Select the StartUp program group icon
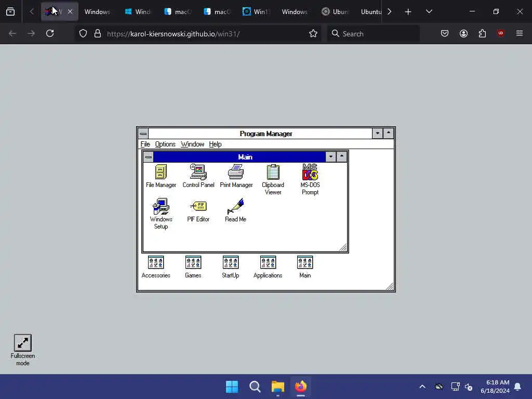This screenshot has height=399, width=532. coord(230,267)
